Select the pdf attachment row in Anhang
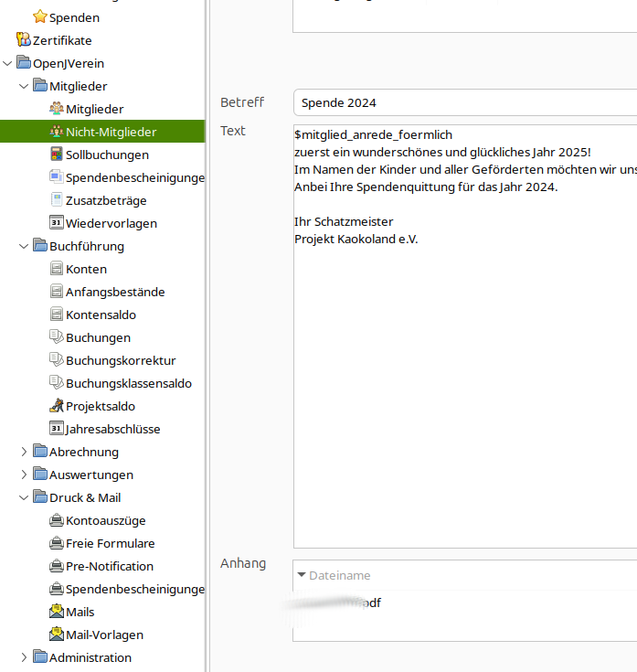 465,603
